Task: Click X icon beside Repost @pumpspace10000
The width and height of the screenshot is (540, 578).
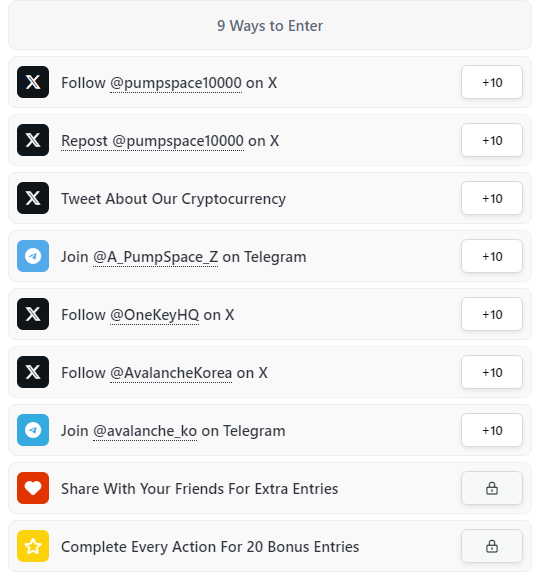Action: point(33,140)
